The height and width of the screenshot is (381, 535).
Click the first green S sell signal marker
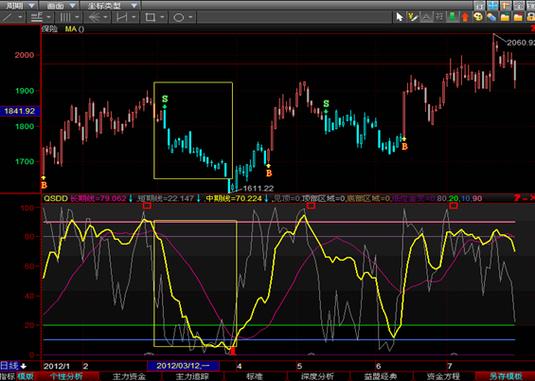pyautogui.click(x=165, y=99)
